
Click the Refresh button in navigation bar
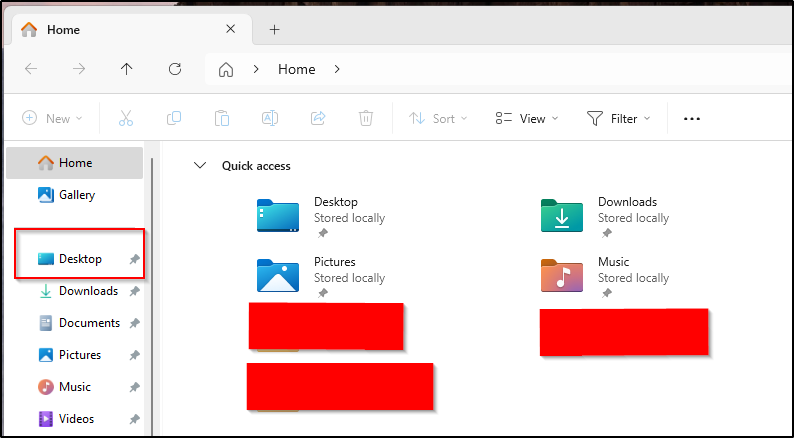(175, 69)
